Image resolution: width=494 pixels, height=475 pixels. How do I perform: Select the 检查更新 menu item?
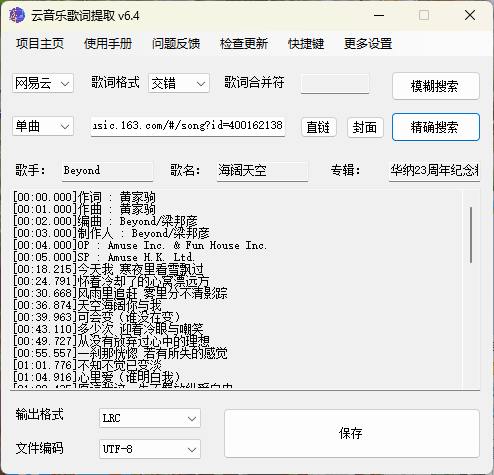click(244, 44)
